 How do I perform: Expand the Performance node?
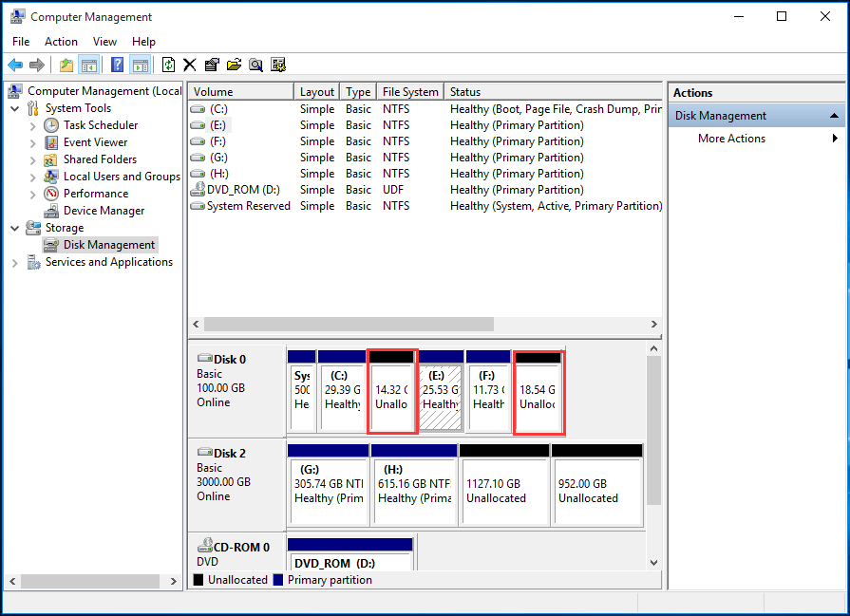click(x=33, y=195)
